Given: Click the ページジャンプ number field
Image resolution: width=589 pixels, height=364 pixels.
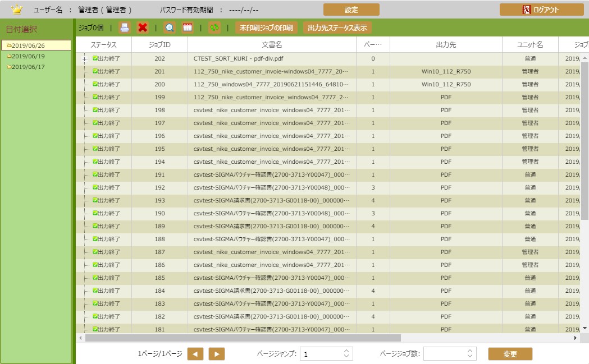Looking at the screenshot, I should 321,354.
